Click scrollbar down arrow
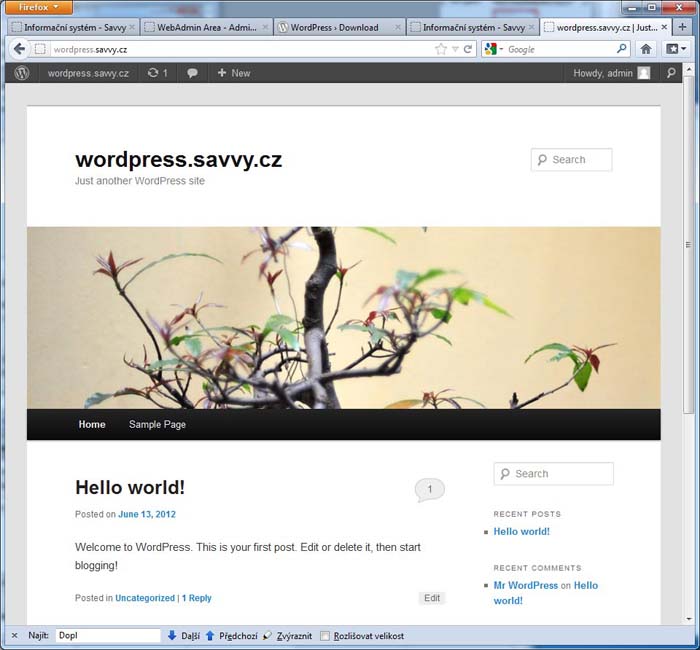 click(688, 619)
